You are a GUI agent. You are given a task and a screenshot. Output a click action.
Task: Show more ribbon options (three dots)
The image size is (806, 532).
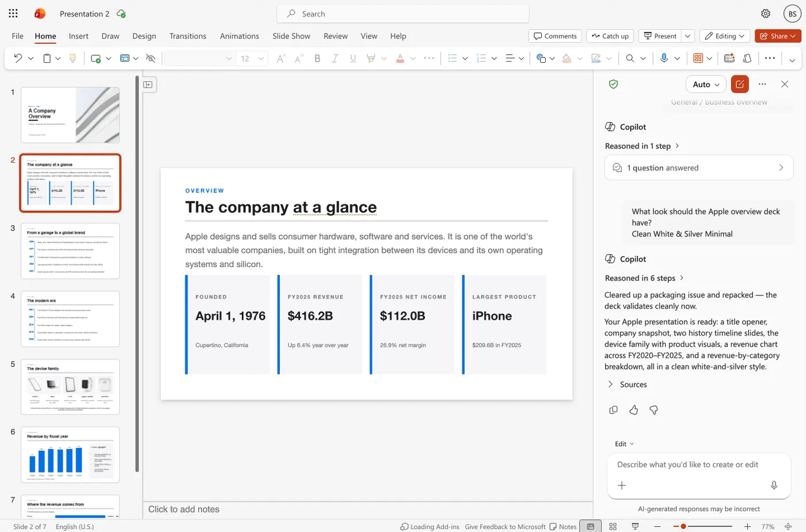click(770, 58)
